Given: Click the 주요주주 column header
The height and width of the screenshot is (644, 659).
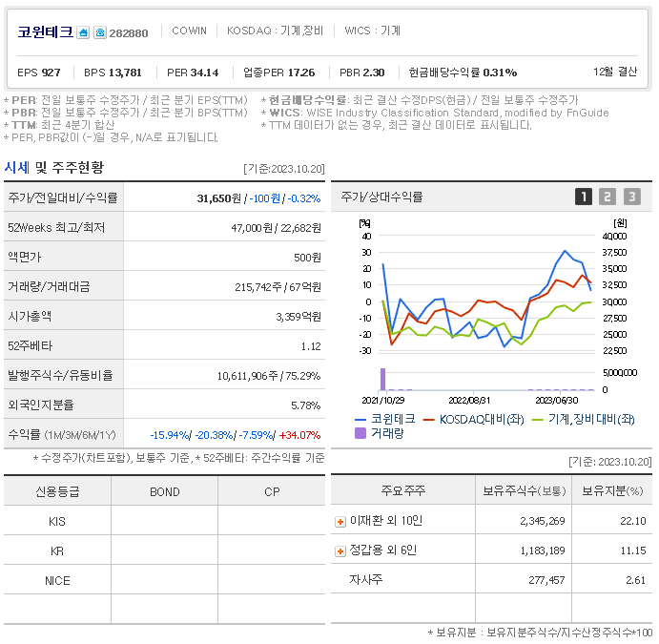Looking at the screenshot, I should pyautogui.click(x=403, y=490).
